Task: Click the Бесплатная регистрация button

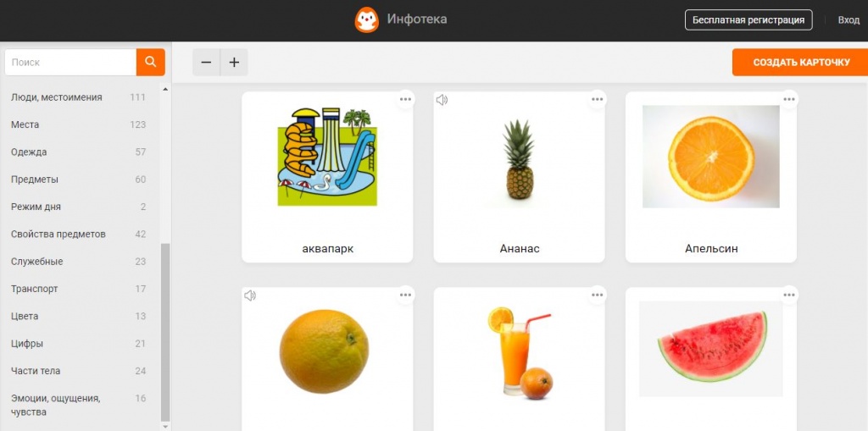Action: tap(748, 20)
